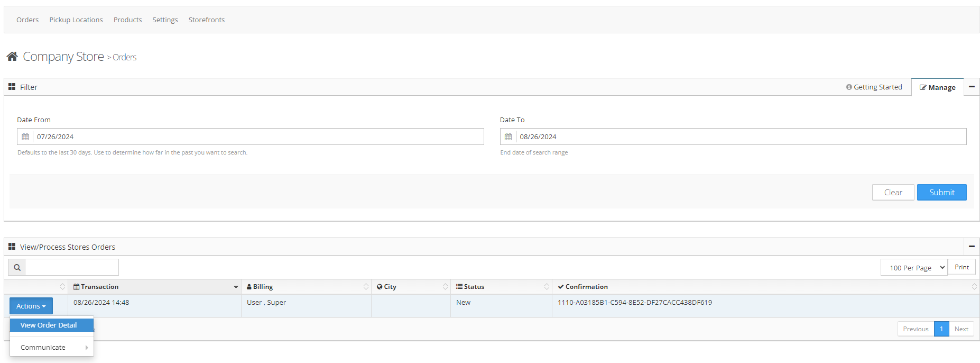Image resolution: width=980 pixels, height=363 pixels.
Task: Switch to the Getting Started tab
Action: point(874,87)
